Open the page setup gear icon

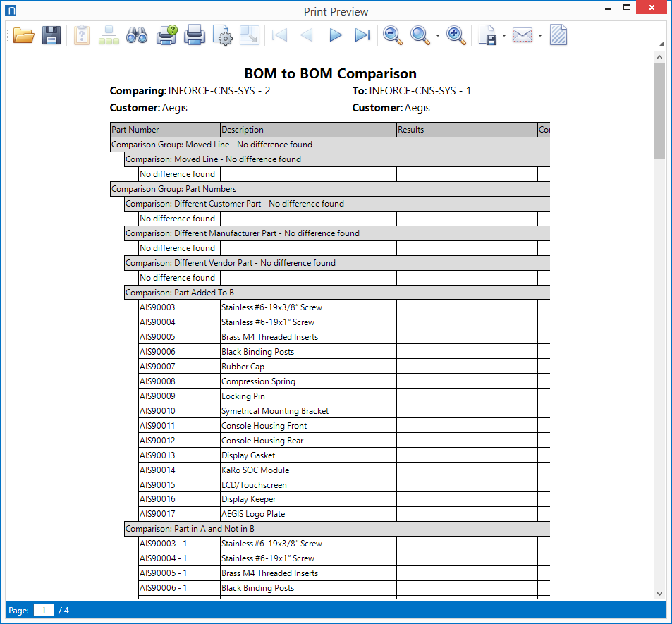[x=222, y=35]
